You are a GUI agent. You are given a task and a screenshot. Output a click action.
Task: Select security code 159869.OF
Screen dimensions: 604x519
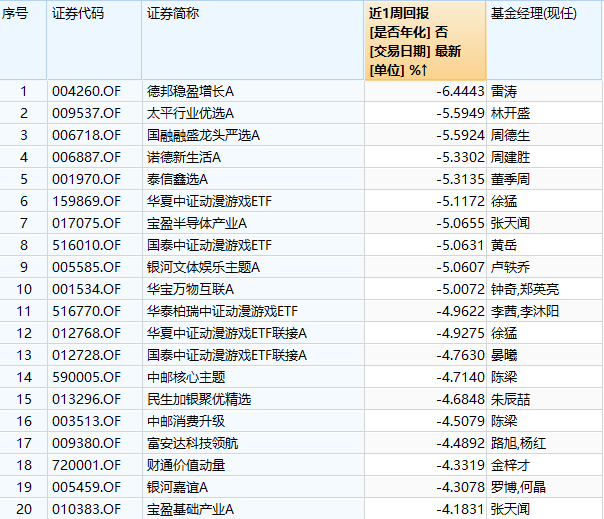[x=86, y=201]
